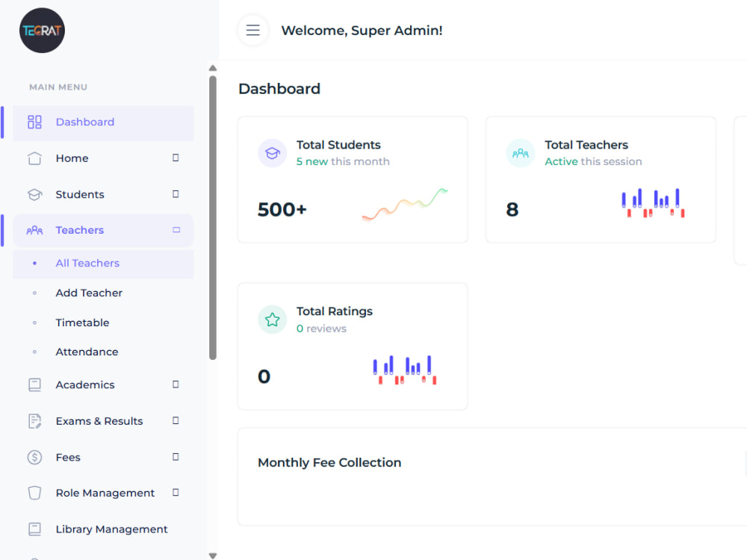The image size is (747, 560).
Task: Toggle the hamburger sidebar menu button
Action: coord(252,30)
